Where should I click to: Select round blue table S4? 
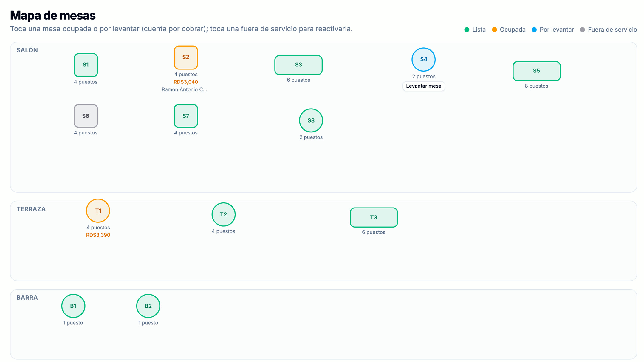click(423, 59)
